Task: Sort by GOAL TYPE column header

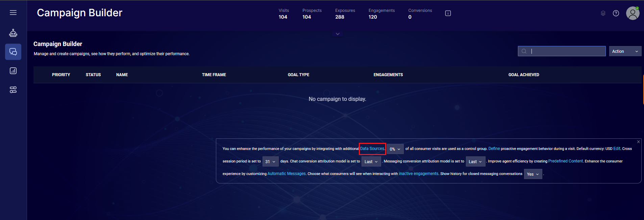Action: pyautogui.click(x=298, y=75)
